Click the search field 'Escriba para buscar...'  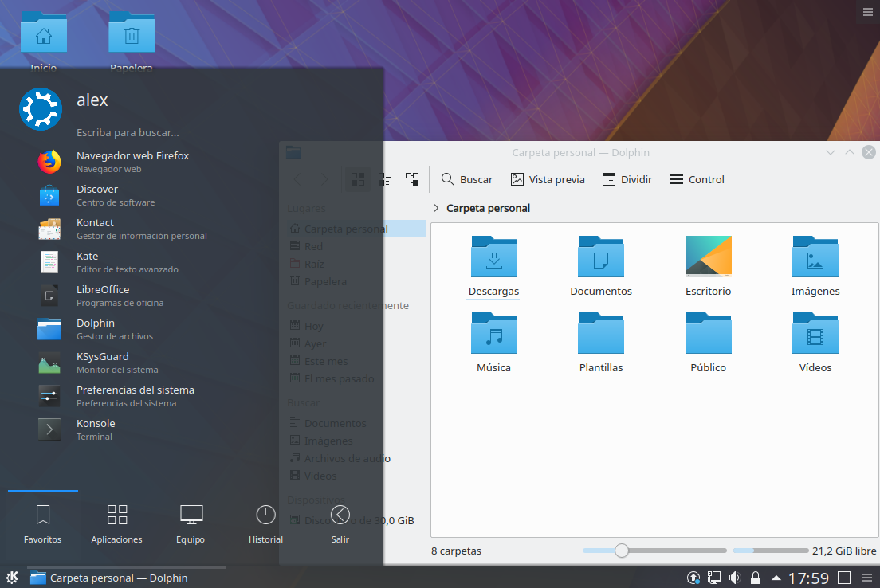128,133
